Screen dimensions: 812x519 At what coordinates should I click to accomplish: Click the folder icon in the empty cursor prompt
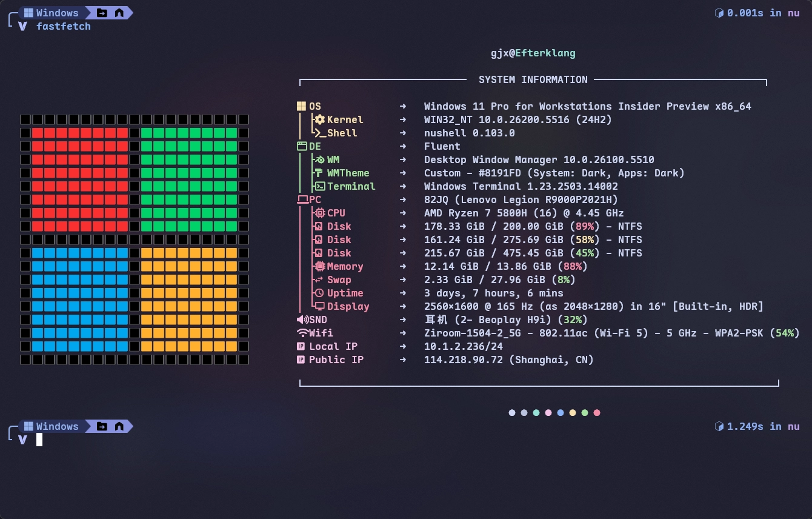(x=102, y=426)
